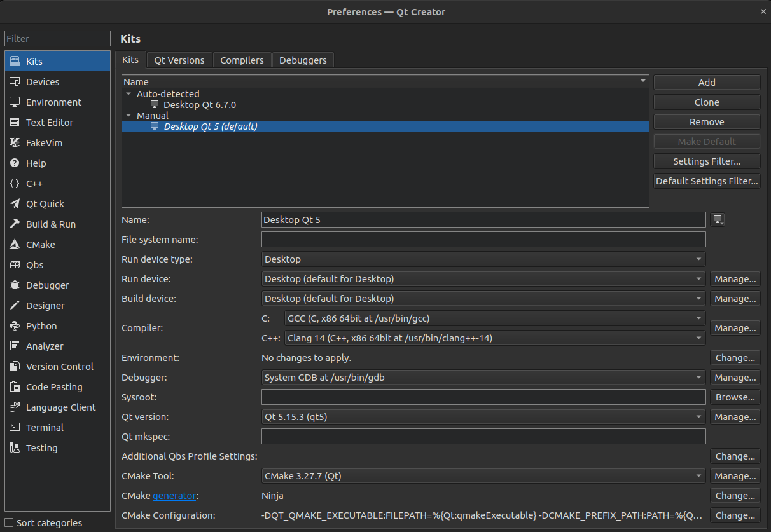Click the File system name field
Viewport: 771px width, 532px height.
[x=483, y=240]
